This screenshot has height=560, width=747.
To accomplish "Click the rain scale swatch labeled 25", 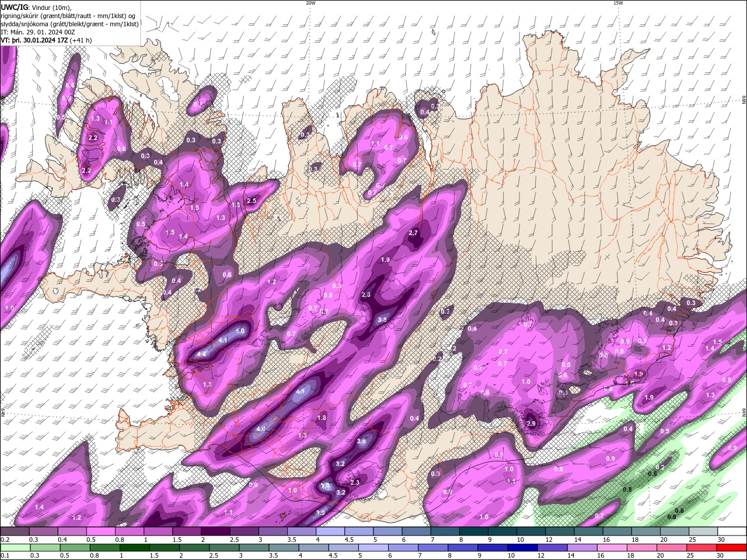I will coord(701,548).
